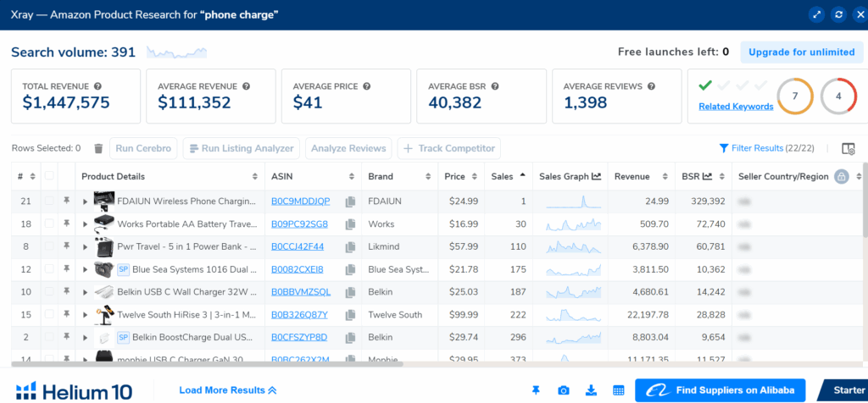Viewport: 868px width, 403px height.
Task: Click the orange score circle showing 7
Action: pos(795,97)
